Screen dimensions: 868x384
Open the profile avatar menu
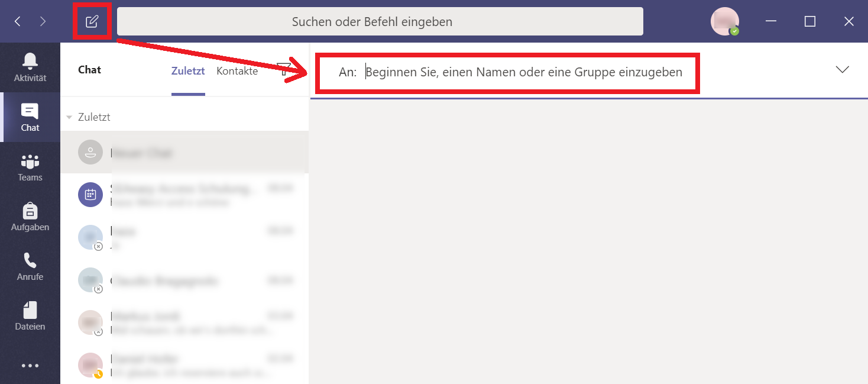coord(724,21)
